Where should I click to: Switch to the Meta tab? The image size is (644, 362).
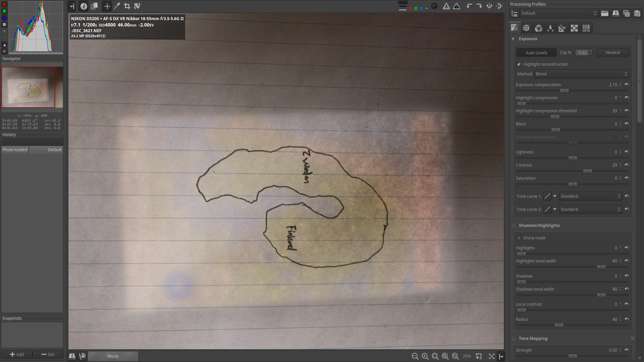(x=586, y=28)
